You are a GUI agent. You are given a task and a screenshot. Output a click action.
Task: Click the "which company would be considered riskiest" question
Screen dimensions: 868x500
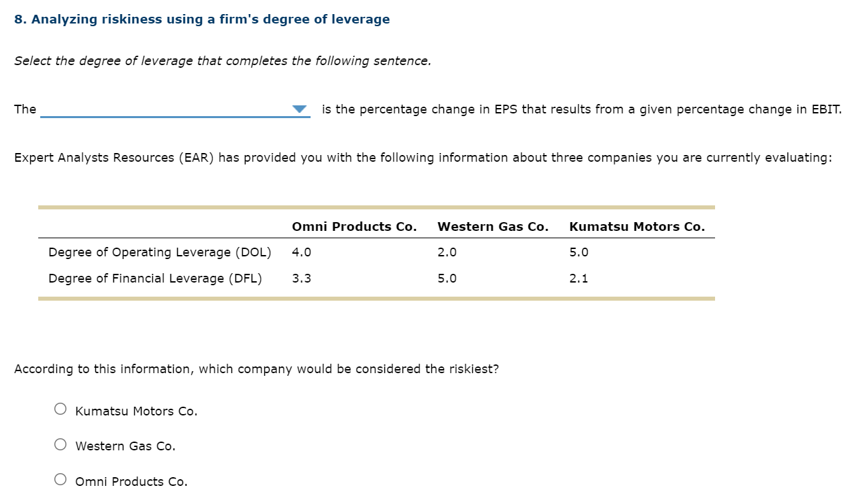click(256, 369)
